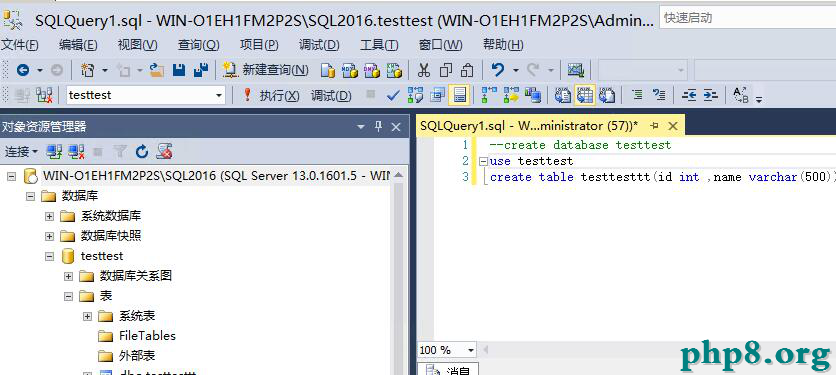
Task: Expand the 数据库快照 folder node
Action: coord(50,236)
